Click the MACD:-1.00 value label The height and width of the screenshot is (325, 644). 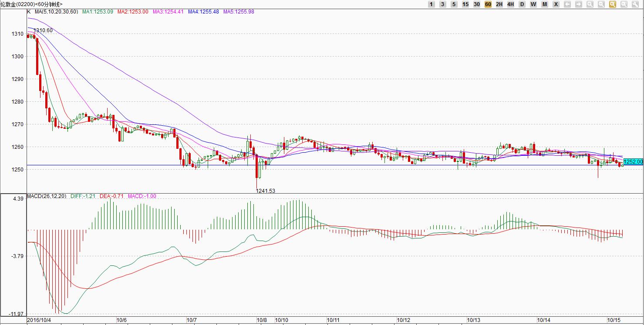point(142,196)
